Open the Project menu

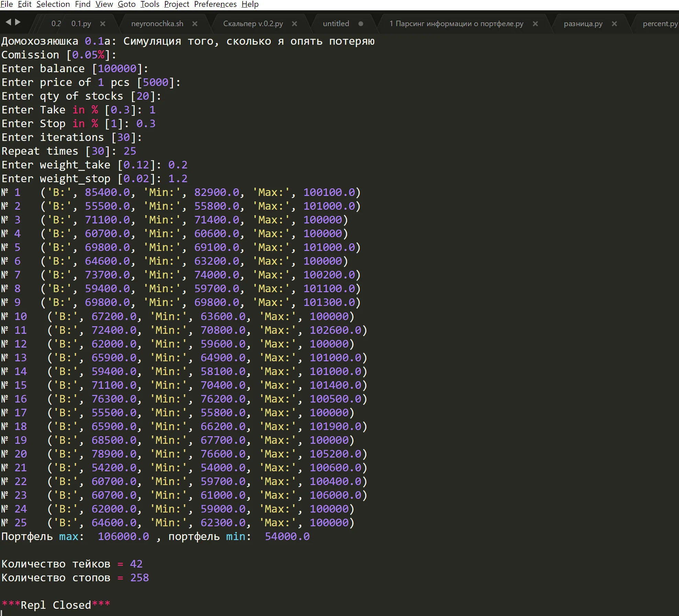177,4
